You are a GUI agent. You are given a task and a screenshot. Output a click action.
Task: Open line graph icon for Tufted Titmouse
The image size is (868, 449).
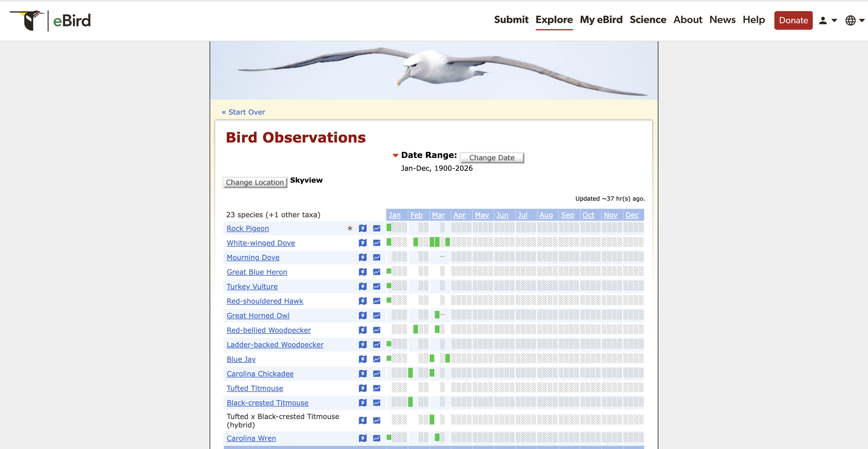coord(376,388)
